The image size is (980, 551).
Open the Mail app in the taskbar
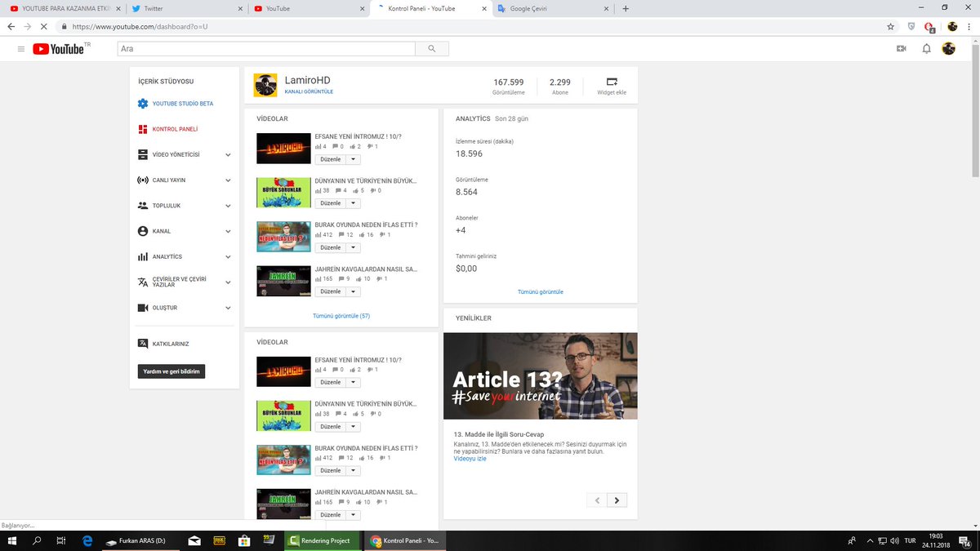194,540
